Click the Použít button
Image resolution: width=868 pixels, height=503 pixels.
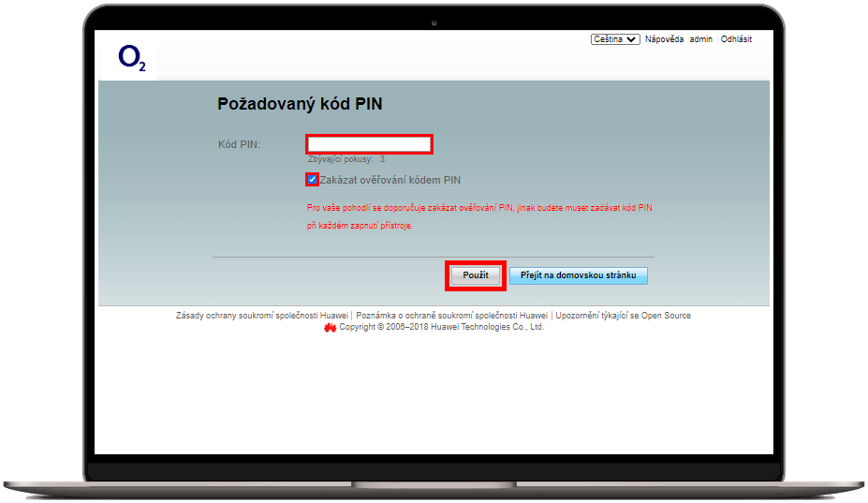(476, 275)
